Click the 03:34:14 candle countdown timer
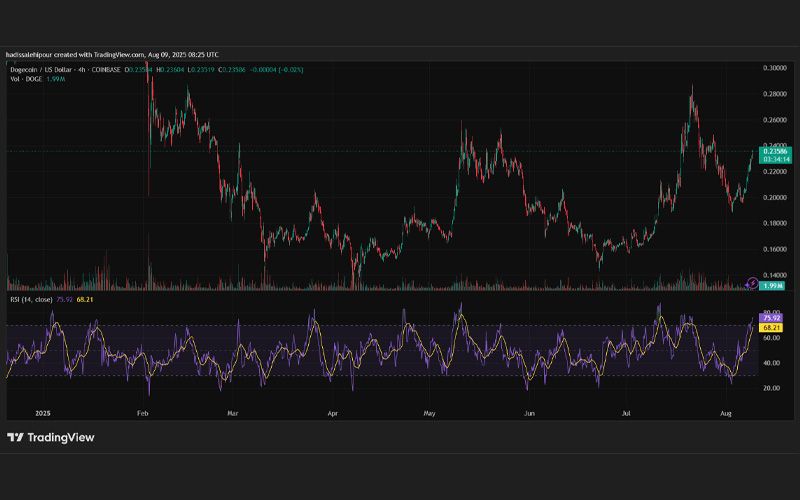The image size is (800, 500). pos(777,159)
